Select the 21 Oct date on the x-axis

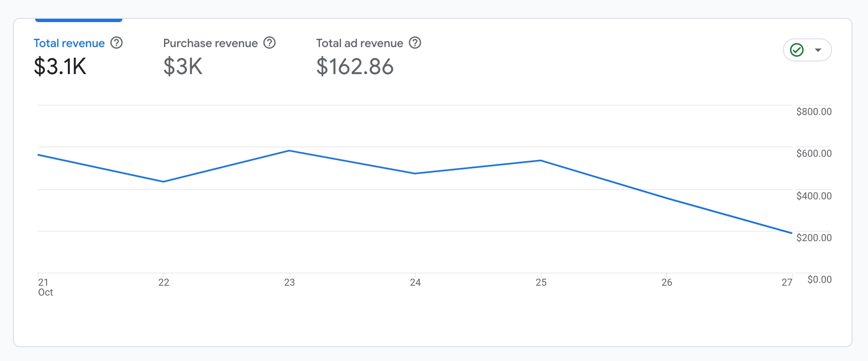(x=45, y=287)
